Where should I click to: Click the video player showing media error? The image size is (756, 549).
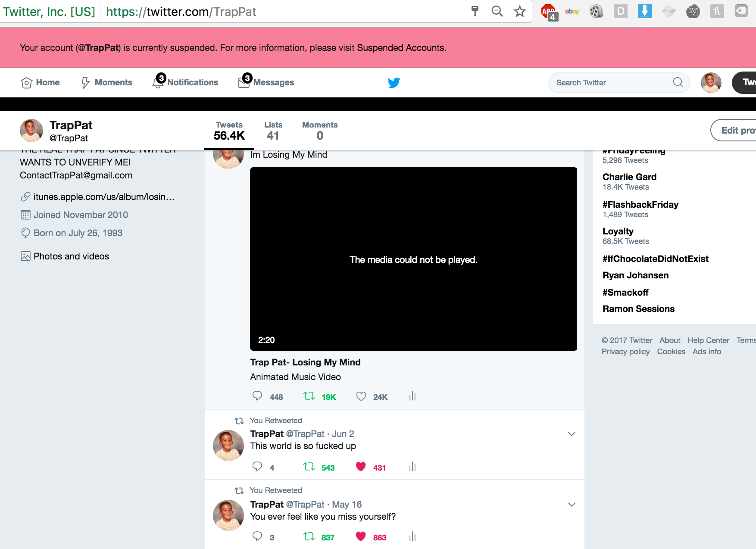click(413, 259)
